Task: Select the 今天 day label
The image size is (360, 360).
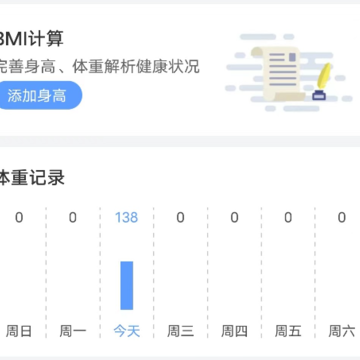Action: click(127, 331)
